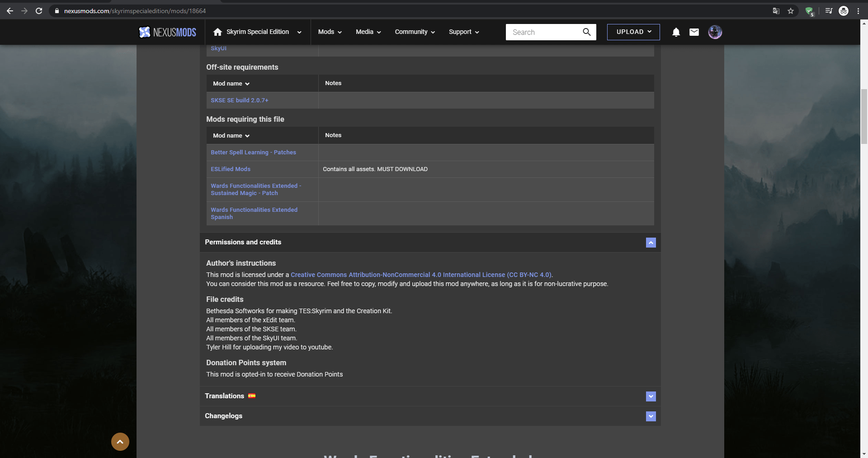Sort Mods requiring this file by Mod name
The width and height of the screenshot is (868, 458).
(231, 136)
